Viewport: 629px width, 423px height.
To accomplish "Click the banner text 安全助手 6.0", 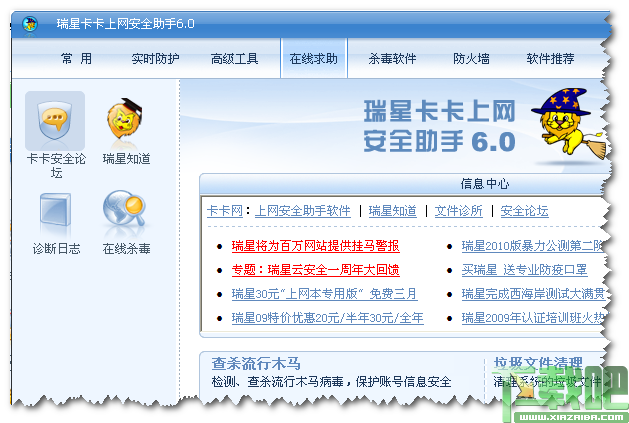I will coord(439,141).
